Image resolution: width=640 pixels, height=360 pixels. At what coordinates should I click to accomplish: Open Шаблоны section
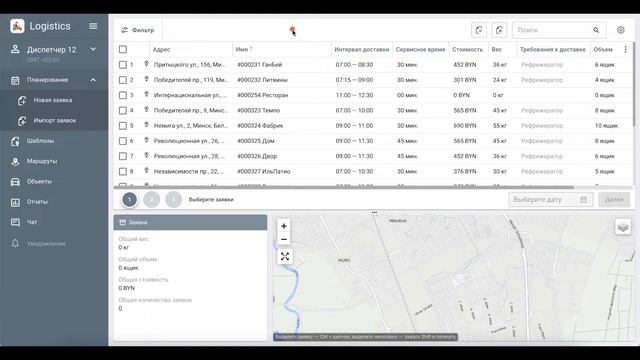pyautogui.click(x=40, y=141)
